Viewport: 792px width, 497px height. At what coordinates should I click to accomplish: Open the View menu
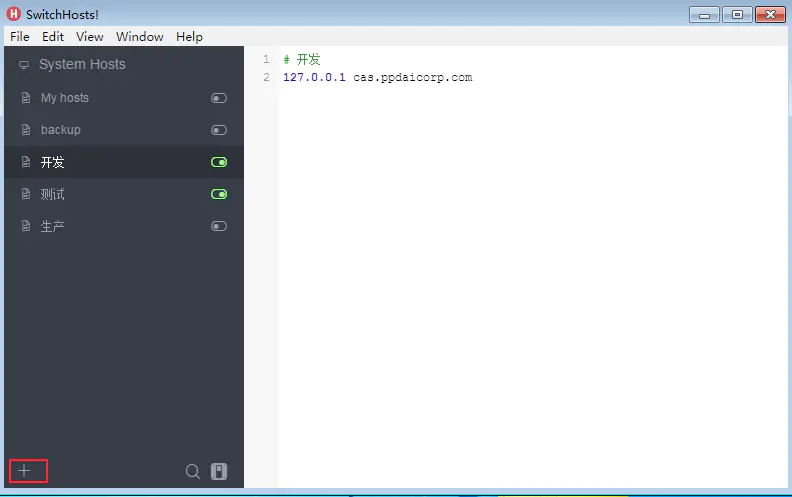(x=90, y=36)
